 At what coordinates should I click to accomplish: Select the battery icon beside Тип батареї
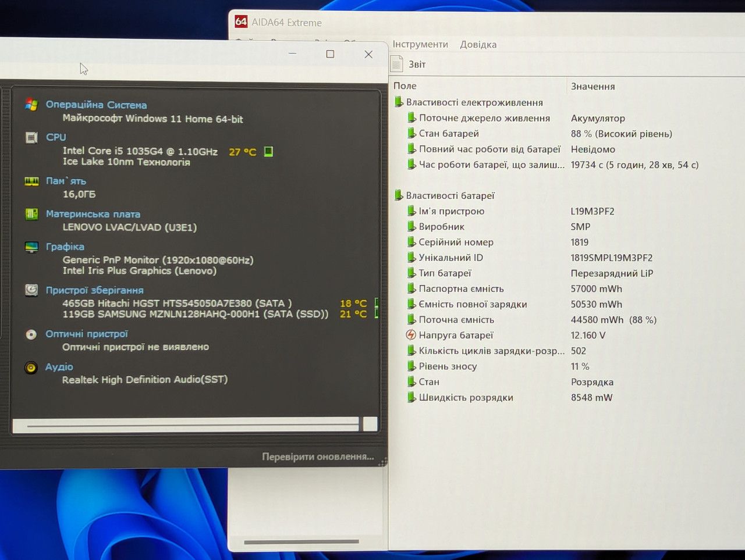coord(411,273)
